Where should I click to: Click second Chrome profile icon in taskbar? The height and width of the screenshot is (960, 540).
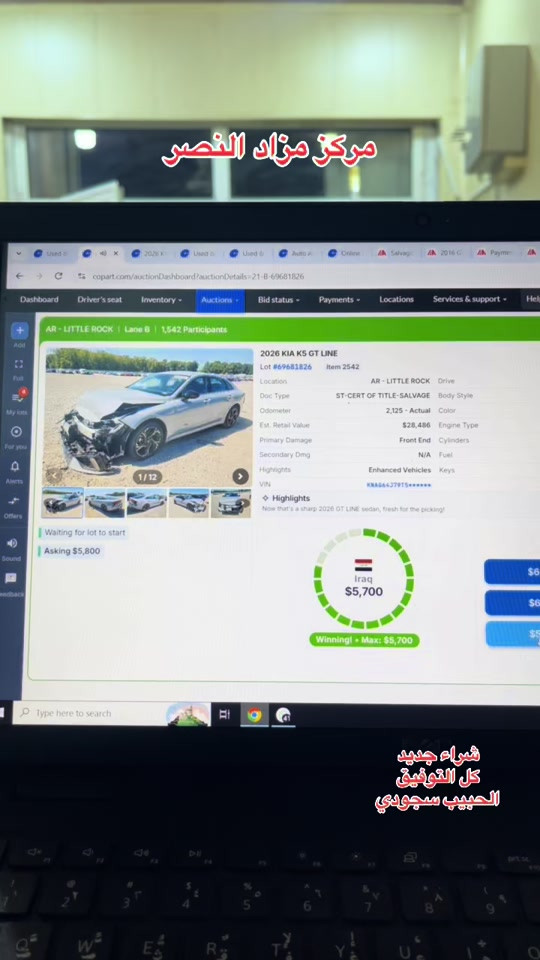[x=283, y=714]
